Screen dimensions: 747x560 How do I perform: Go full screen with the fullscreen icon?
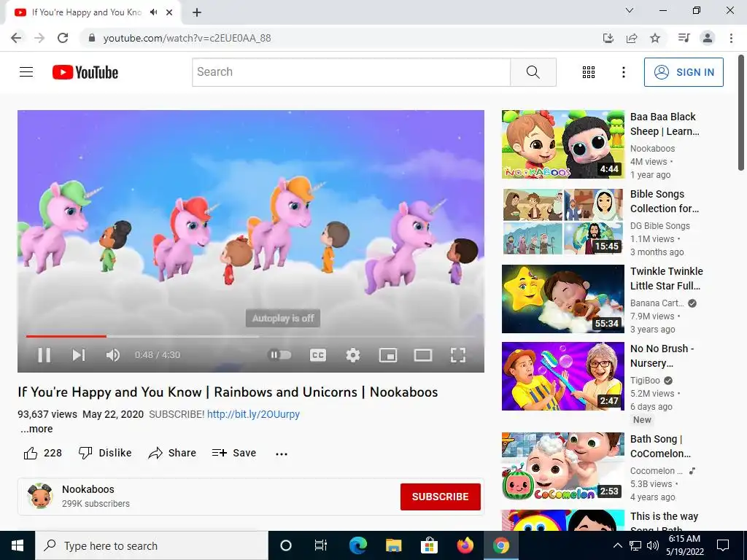pos(458,355)
